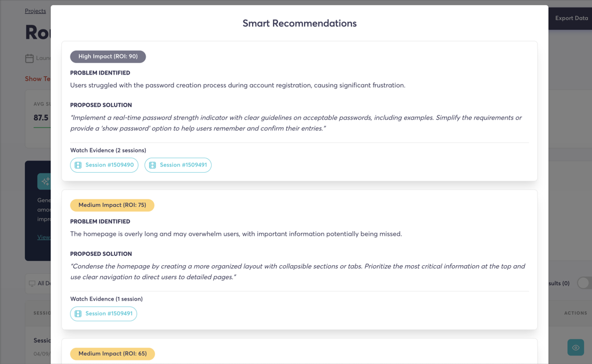Image resolution: width=592 pixels, height=364 pixels.
Task: Click the Export Data button
Action: (x=571, y=18)
